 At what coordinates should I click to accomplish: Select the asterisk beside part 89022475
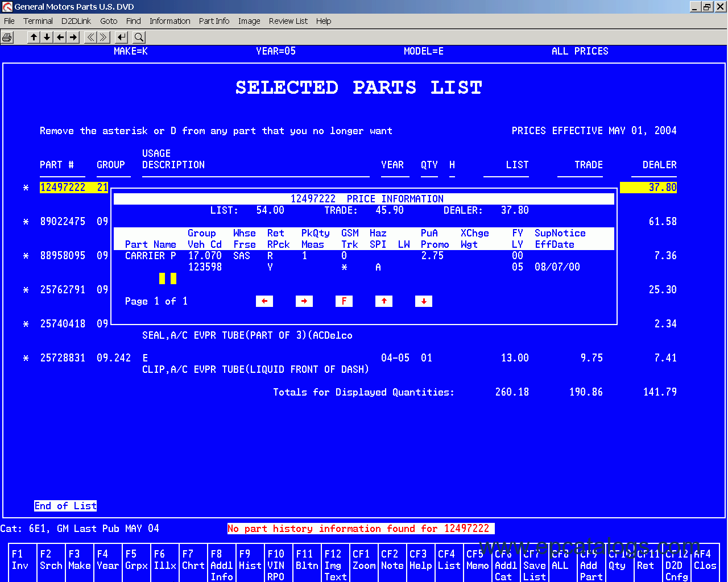[26, 222]
